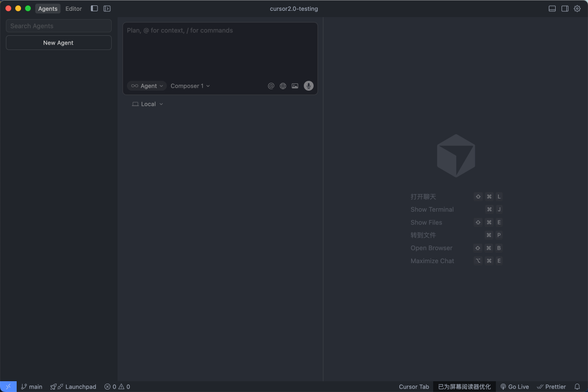Click the globe web search icon

pyautogui.click(x=283, y=86)
